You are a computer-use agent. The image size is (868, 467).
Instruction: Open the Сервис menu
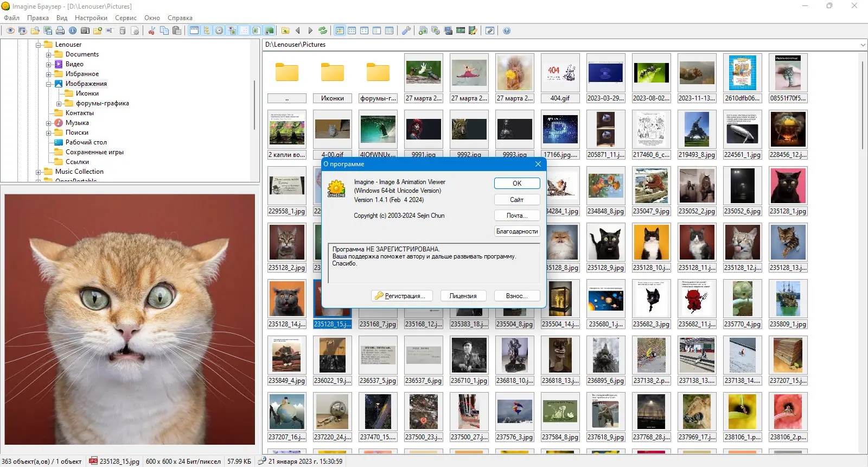point(125,18)
